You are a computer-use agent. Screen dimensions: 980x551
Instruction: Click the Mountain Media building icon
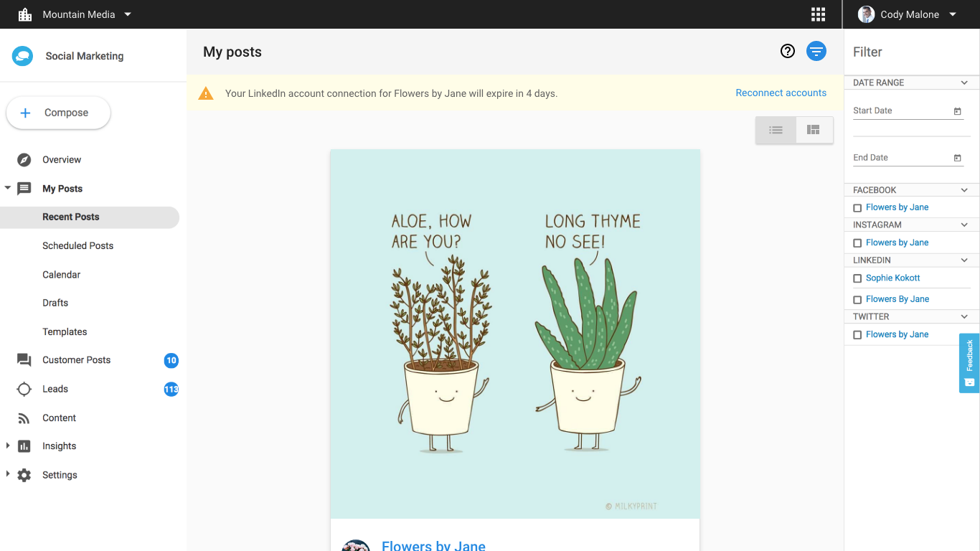pos(25,14)
